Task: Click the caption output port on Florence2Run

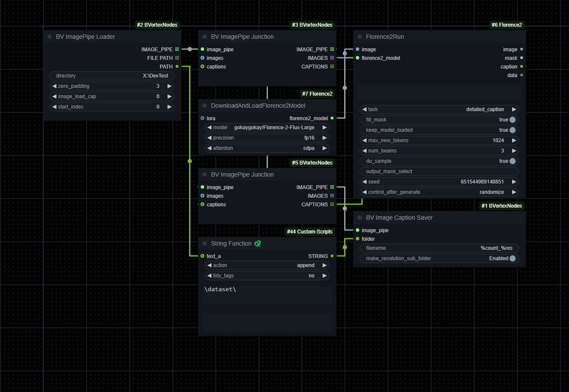Action: click(x=522, y=67)
